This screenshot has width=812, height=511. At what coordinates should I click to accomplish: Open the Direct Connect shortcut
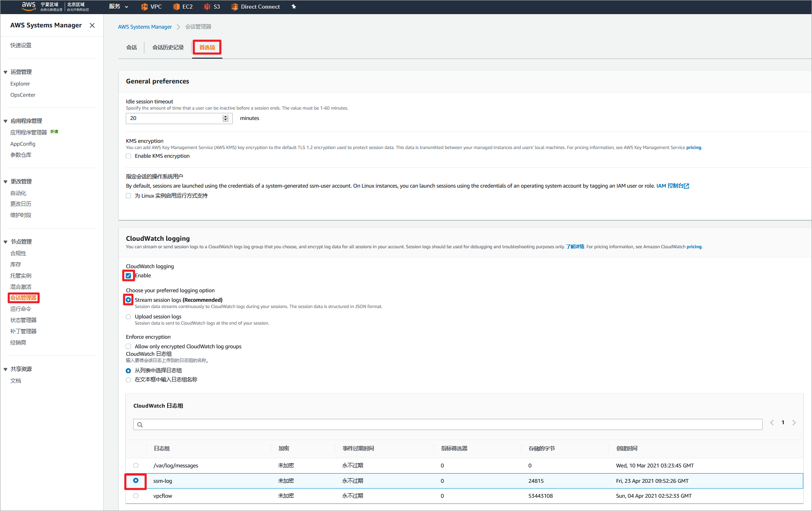tap(255, 7)
